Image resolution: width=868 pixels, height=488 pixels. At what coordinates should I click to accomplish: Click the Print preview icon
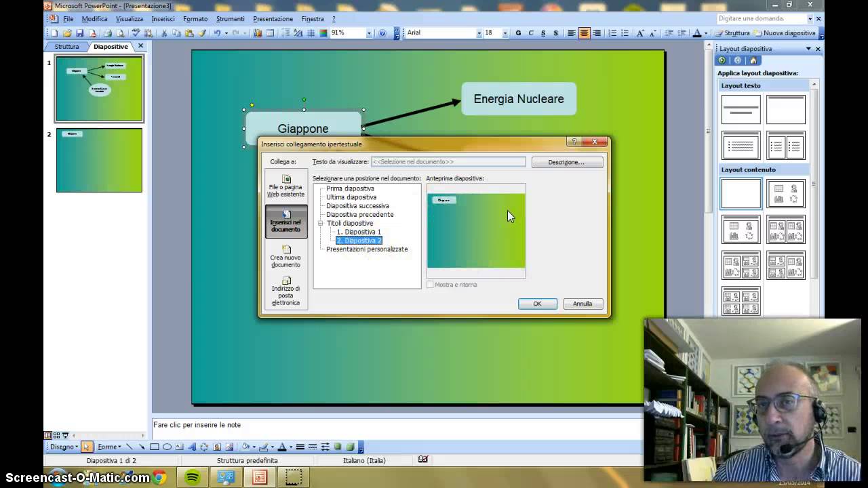120,33
